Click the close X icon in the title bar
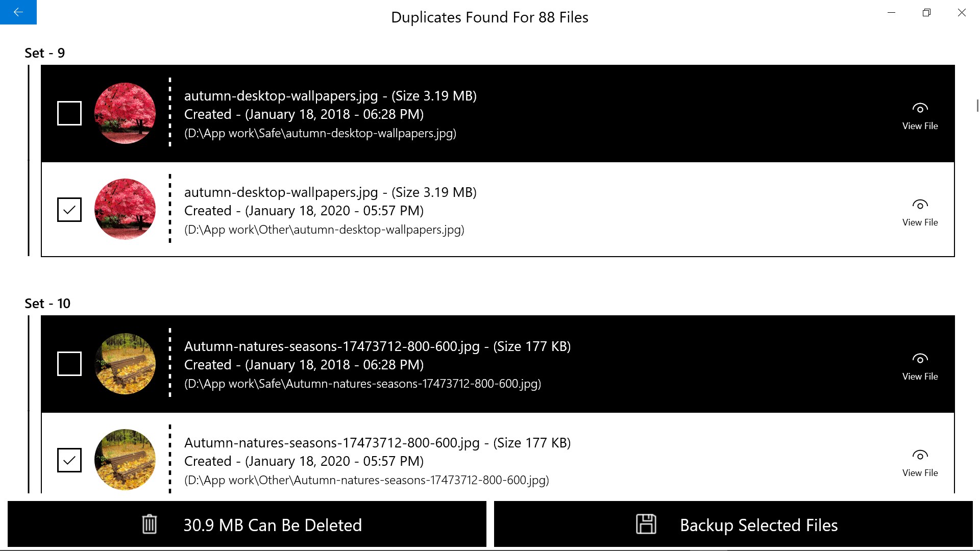The height and width of the screenshot is (551, 980). (963, 13)
